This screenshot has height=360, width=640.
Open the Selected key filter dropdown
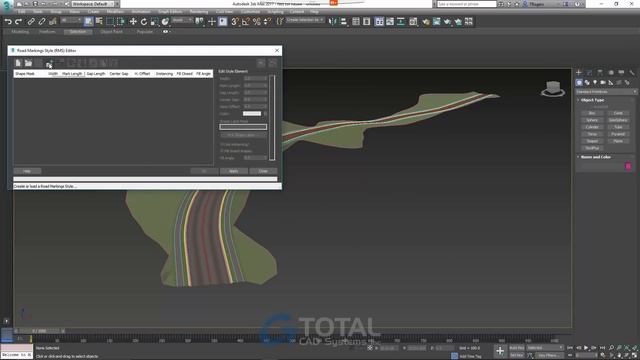[x=545, y=348]
